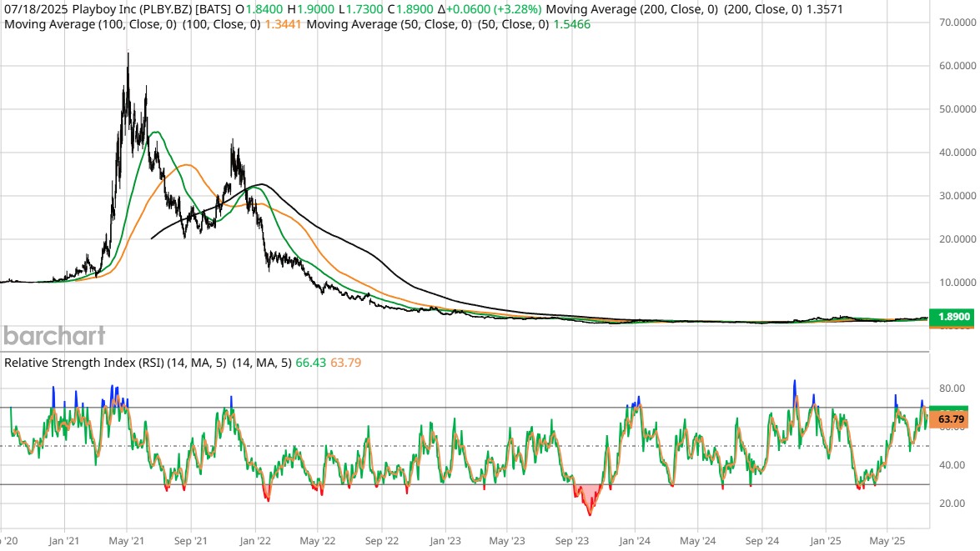Click the chart date 07/18/2025
The height and width of the screenshot is (551, 980).
36,9
